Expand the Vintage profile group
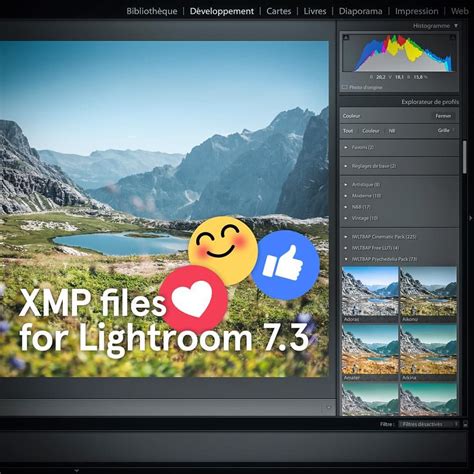This screenshot has width=474, height=474. (346, 218)
